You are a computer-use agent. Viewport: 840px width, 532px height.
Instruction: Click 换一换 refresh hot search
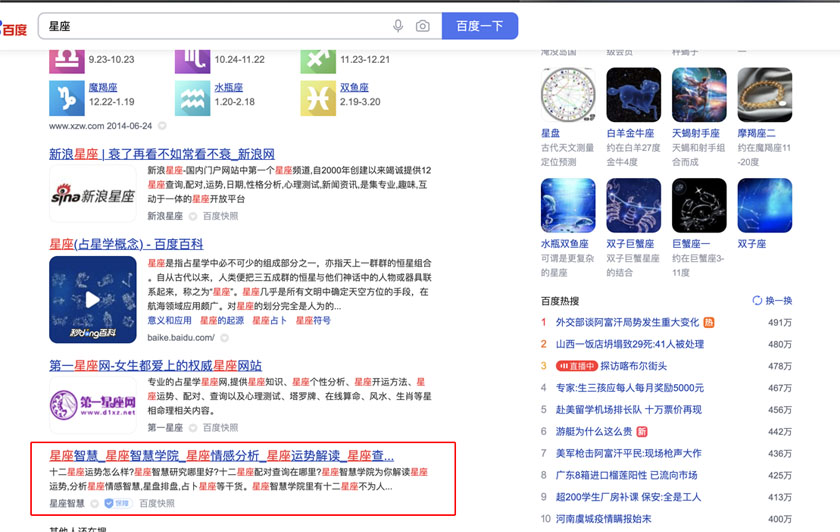(x=772, y=301)
